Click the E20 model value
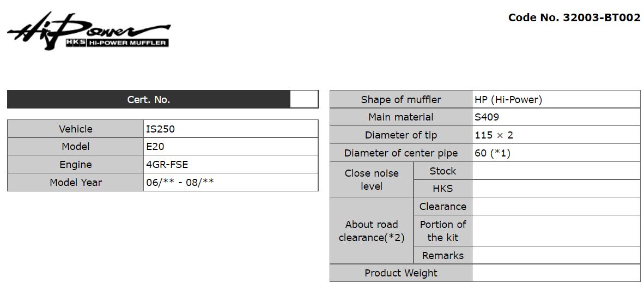The image size is (644, 289). 231,146
